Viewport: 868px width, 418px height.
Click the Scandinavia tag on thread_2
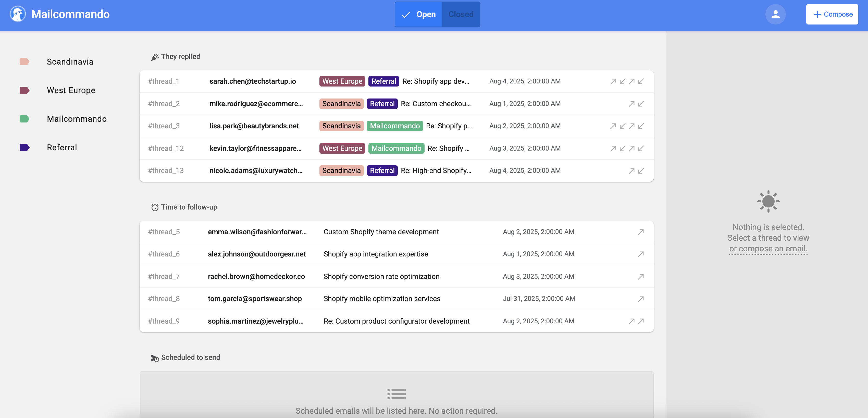pos(341,104)
